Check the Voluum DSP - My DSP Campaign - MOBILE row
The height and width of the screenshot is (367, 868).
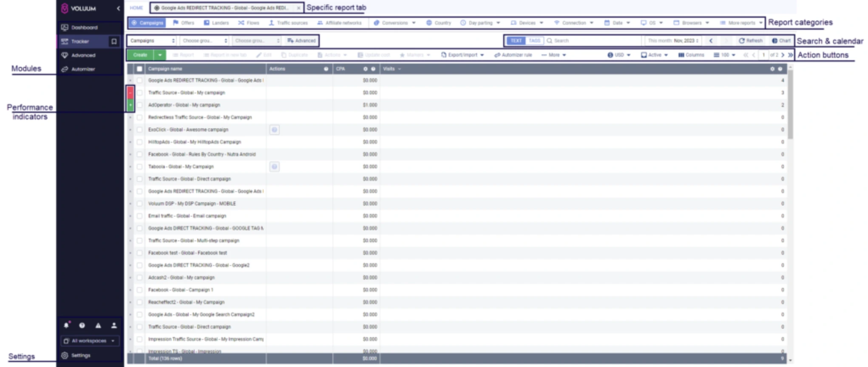[139, 203]
